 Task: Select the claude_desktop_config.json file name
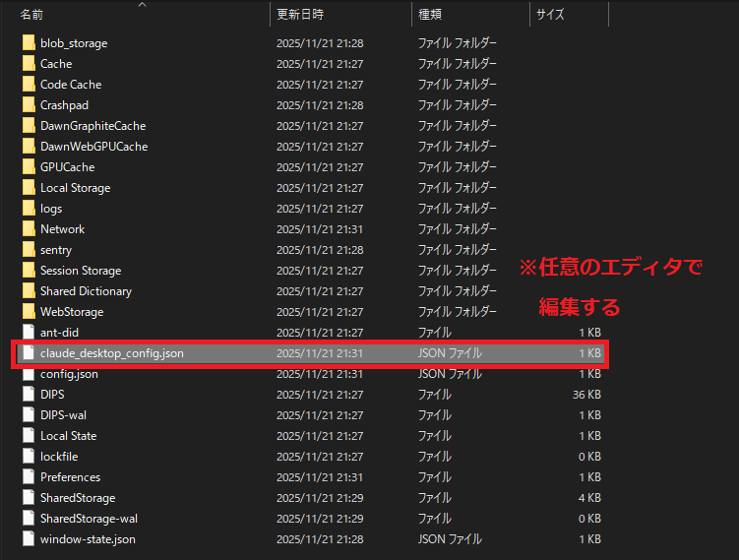coord(112,353)
